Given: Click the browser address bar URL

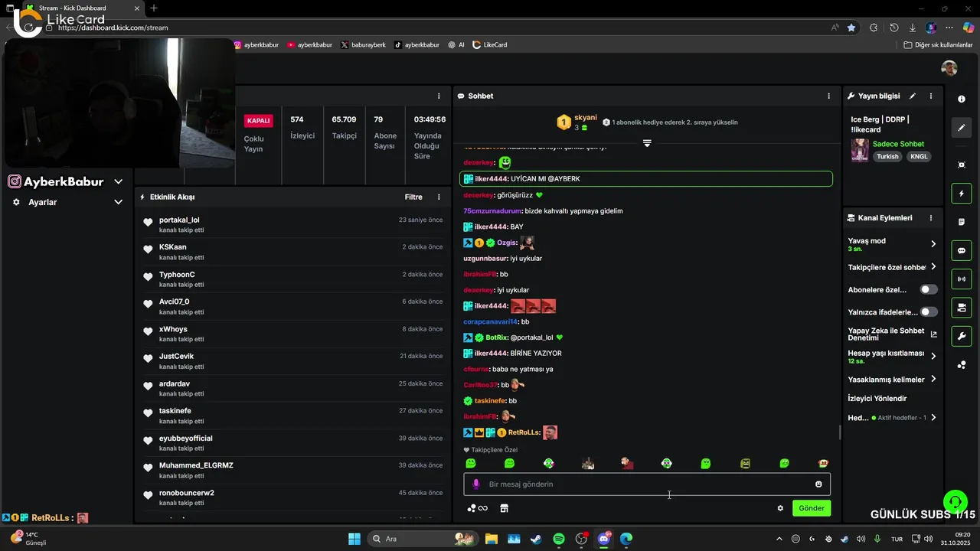Looking at the screenshot, I should tap(113, 28).
